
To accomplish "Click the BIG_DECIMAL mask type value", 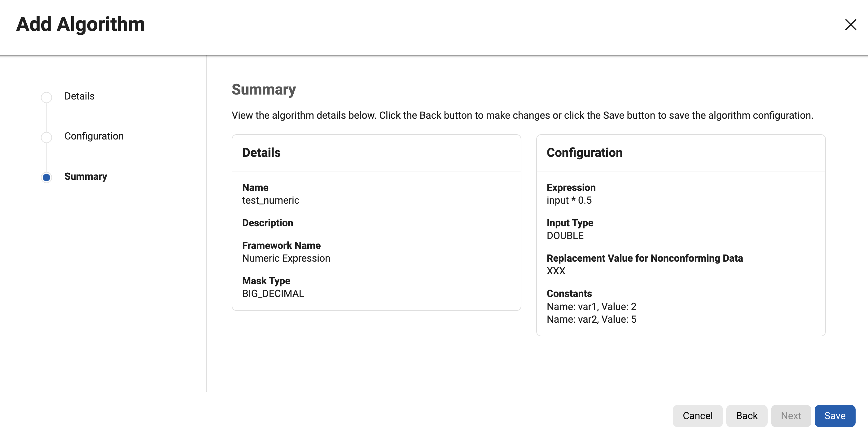I will (273, 294).
